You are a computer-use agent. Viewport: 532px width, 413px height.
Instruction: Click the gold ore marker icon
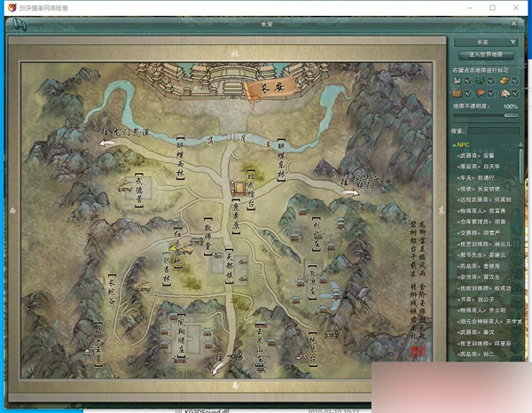tap(505, 81)
